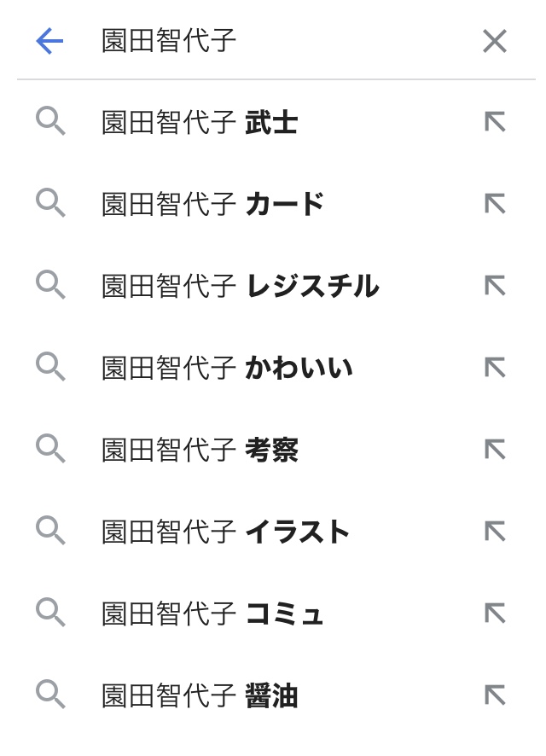Insert 武士 suggestion using its arrow icon
The image size is (546, 756).
(495, 123)
